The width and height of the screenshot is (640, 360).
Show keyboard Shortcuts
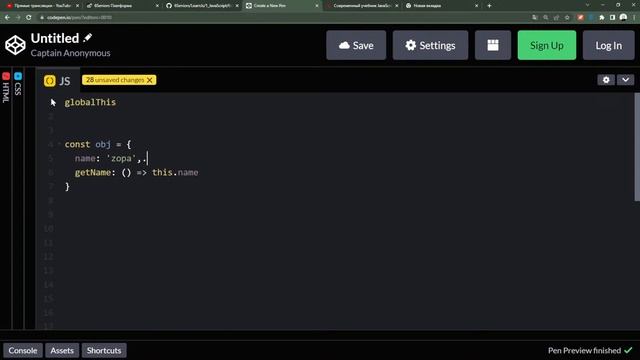[x=104, y=351]
